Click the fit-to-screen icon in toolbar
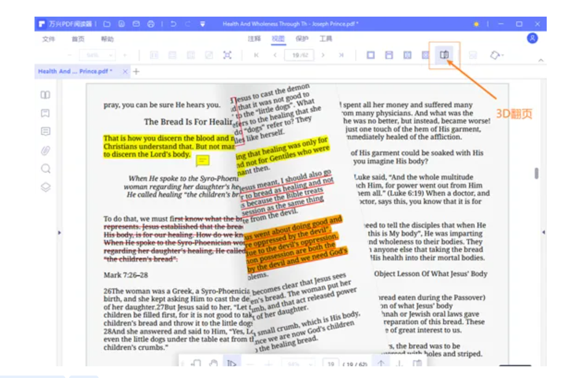The height and width of the screenshot is (378, 588). [227, 55]
